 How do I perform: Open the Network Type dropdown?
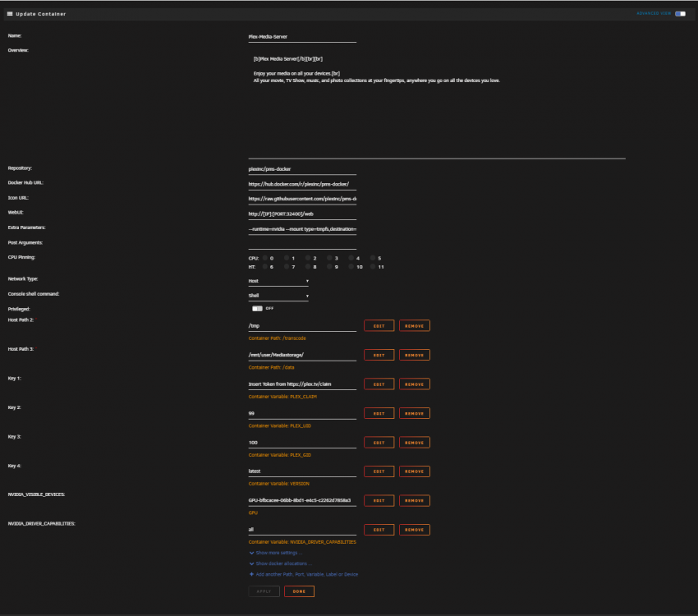(x=278, y=281)
